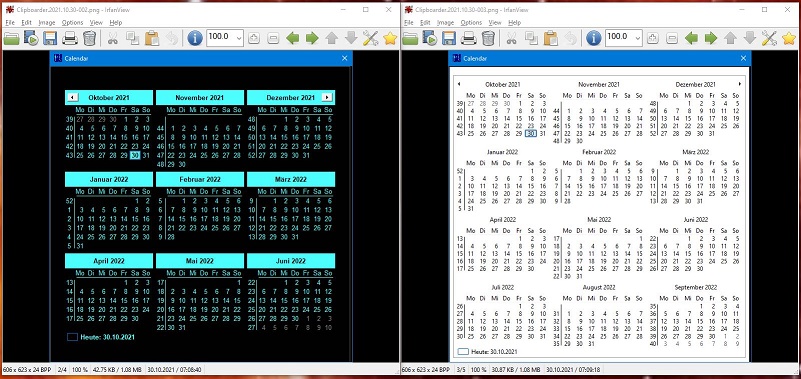Click undo icon in left window toolbar
This screenshot has height=379, width=801.
(x=172, y=38)
